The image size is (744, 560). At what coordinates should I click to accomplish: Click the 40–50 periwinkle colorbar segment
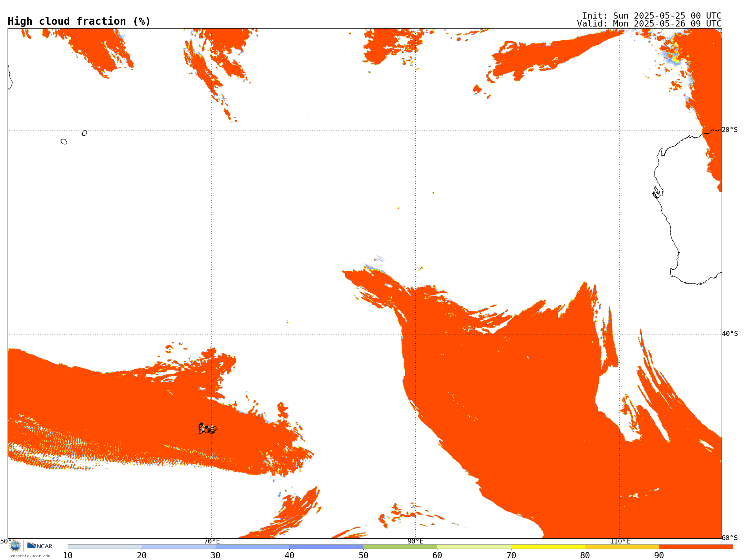tap(326, 547)
